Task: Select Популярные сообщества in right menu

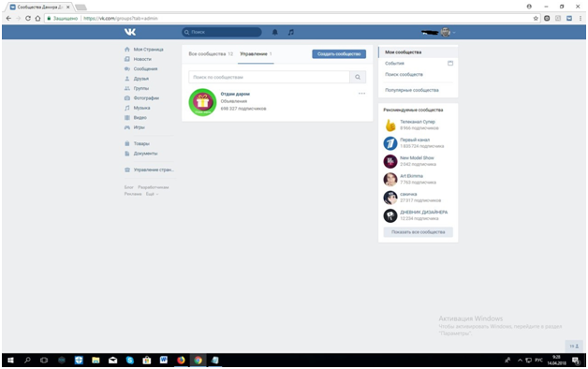Action: (412, 90)
